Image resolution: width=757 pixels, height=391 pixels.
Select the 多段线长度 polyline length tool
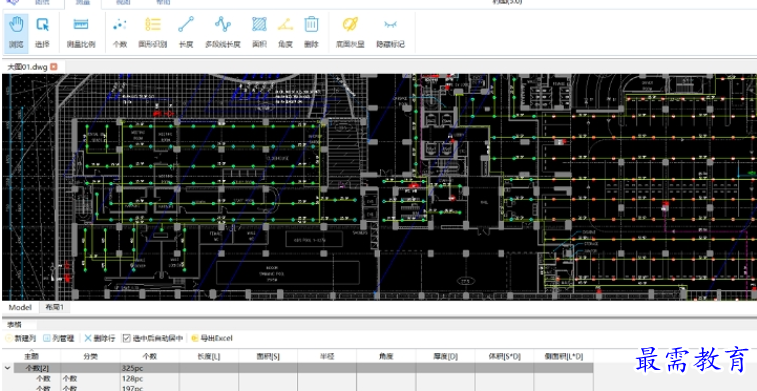pos(223,32)
